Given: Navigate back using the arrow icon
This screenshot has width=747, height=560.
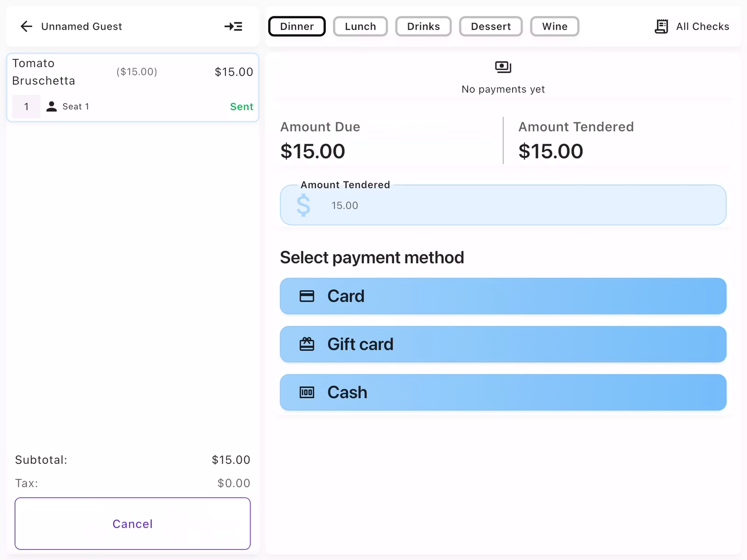Looking at the screenshot, I should coord(26,26).
